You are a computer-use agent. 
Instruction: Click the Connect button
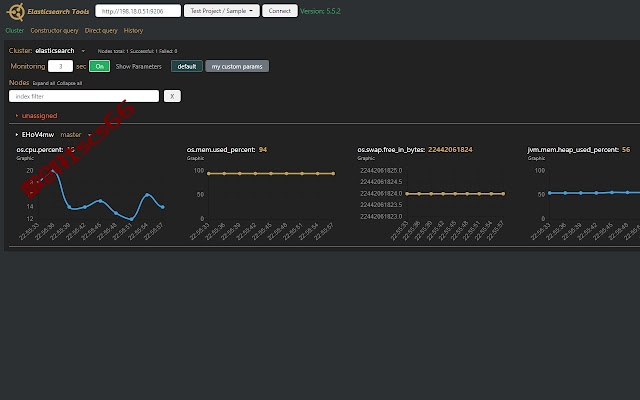280,11
